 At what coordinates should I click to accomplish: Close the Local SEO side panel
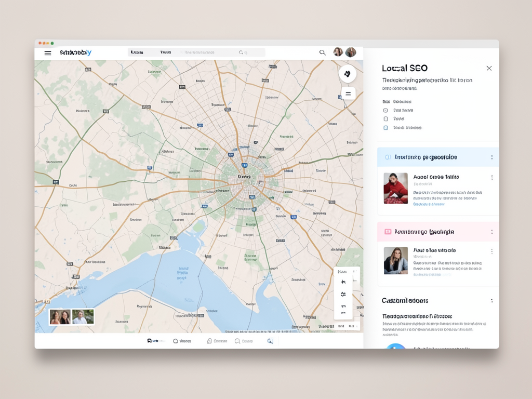pos(489,68)
